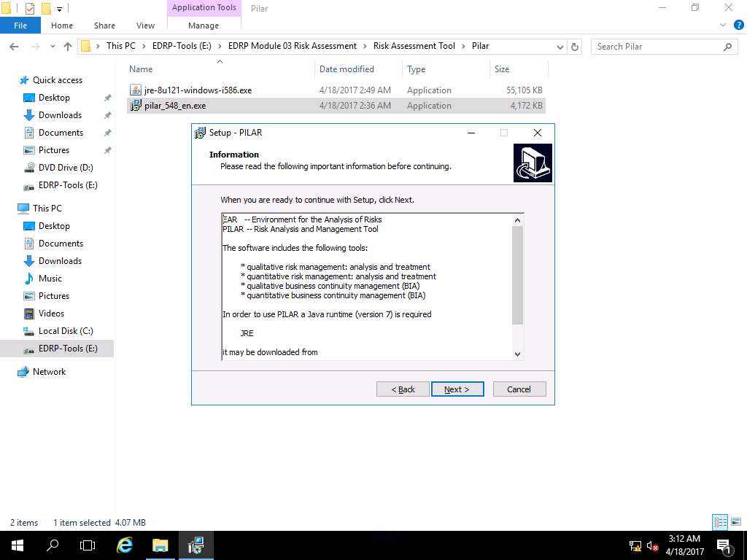Open network status tray icon
Viewport: 747px width, 560px height.
point(635,545)
